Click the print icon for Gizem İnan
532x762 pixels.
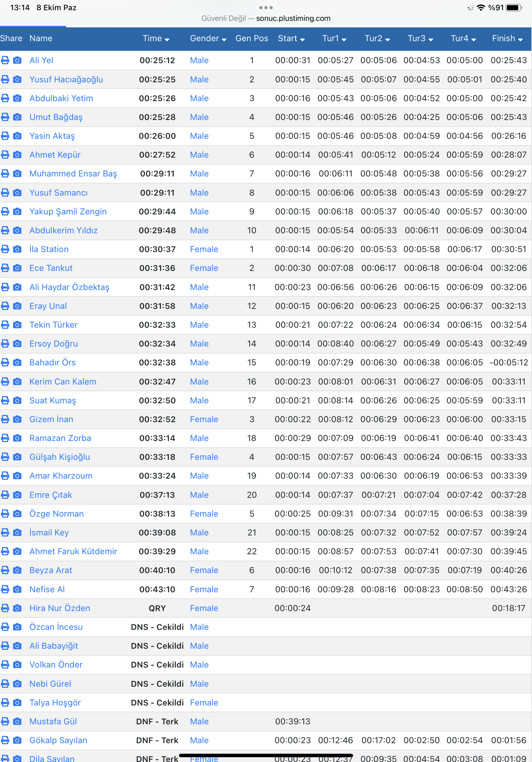[5, 419]
